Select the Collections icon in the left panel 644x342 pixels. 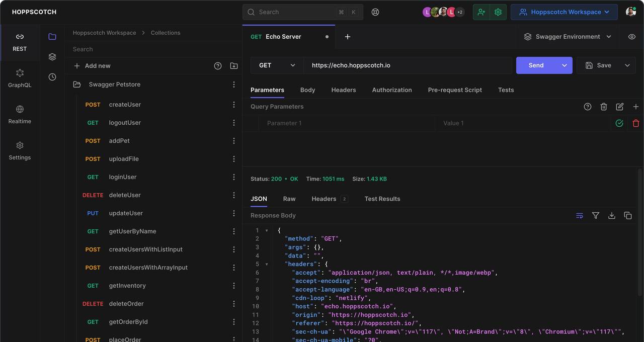point(52,36)
